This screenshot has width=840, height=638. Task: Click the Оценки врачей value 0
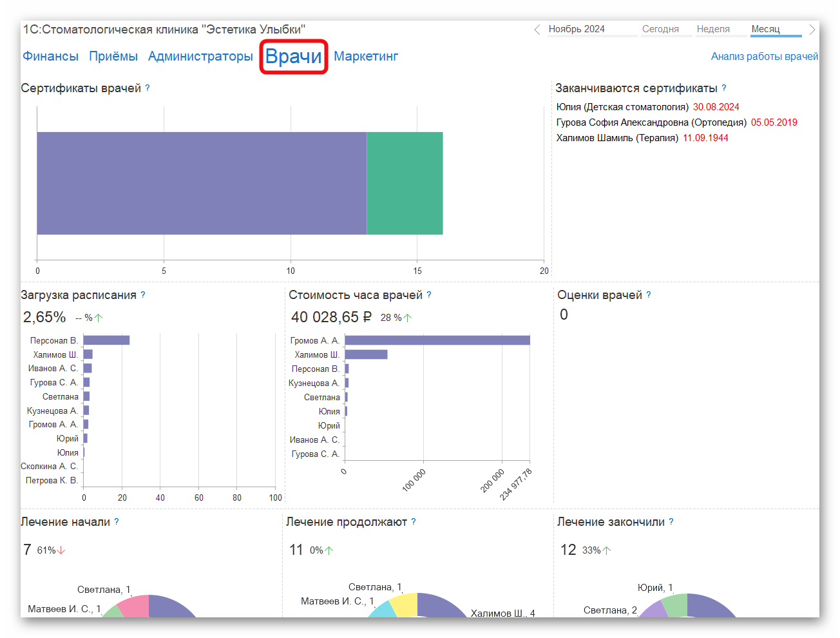click(x=564, y=314)
